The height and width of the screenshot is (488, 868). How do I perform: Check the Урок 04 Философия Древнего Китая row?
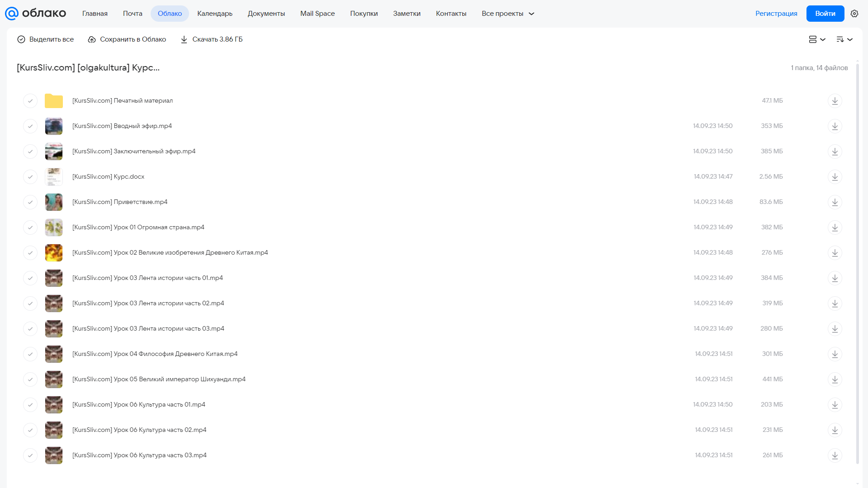point(30,354)
